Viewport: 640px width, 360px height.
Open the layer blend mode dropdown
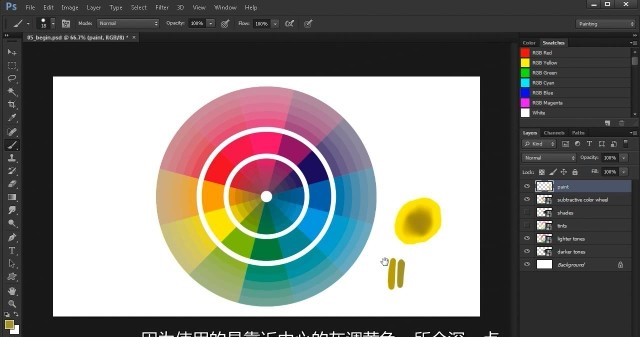(x=549, y=158)
